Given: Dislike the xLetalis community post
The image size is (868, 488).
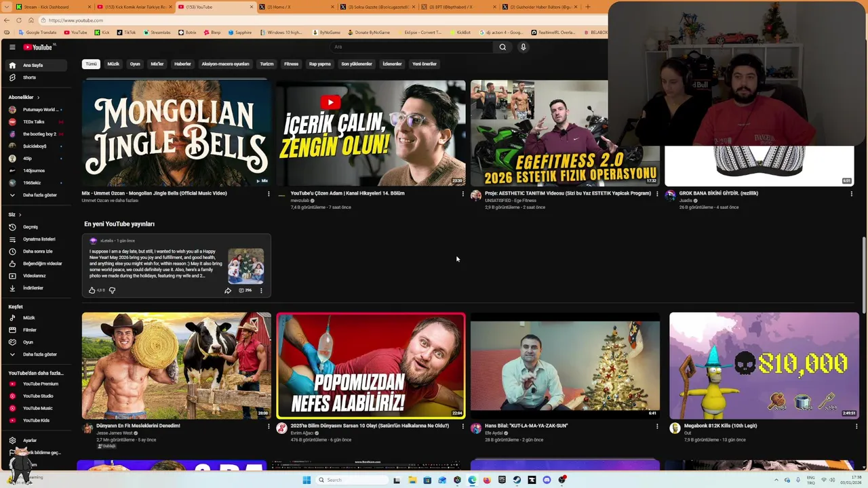Looking at the screenshot, I should [x=112, y=290].
